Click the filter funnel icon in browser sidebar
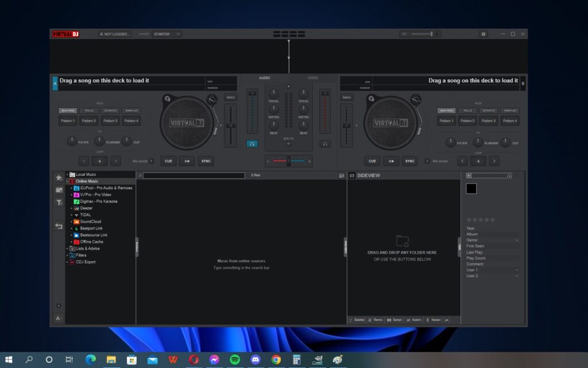The image size is (588, 368). tap(59, 202)
